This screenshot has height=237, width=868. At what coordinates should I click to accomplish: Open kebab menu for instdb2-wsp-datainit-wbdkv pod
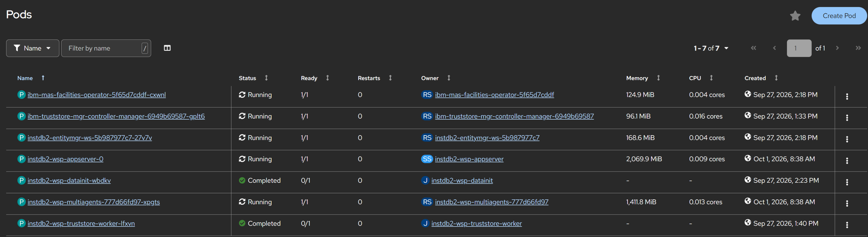click(847, 182)
